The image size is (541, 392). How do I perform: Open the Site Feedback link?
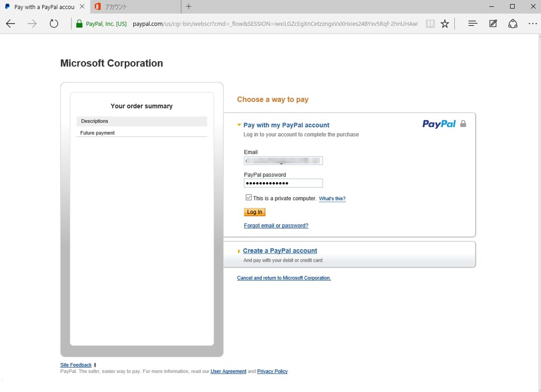pyautogui.click(x=76, y=365)
